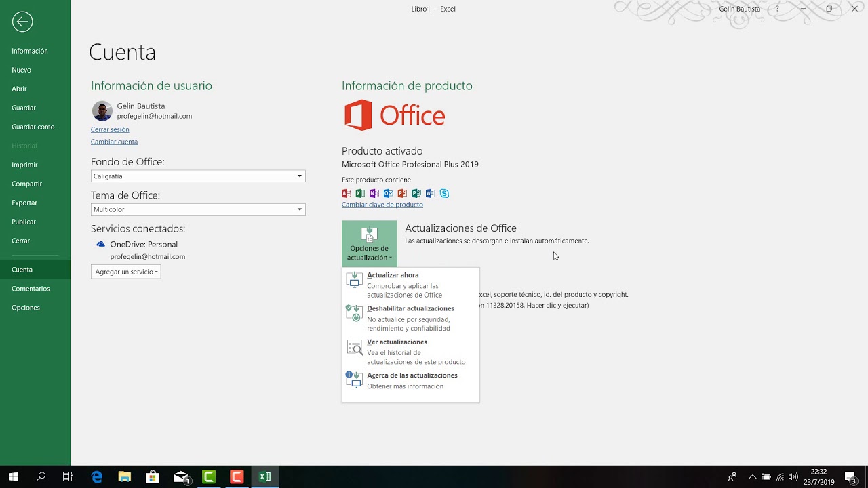The image size is (868, 488).
Task: Click the Publisher icon under product contents
Action: click(x=416, y=193)
